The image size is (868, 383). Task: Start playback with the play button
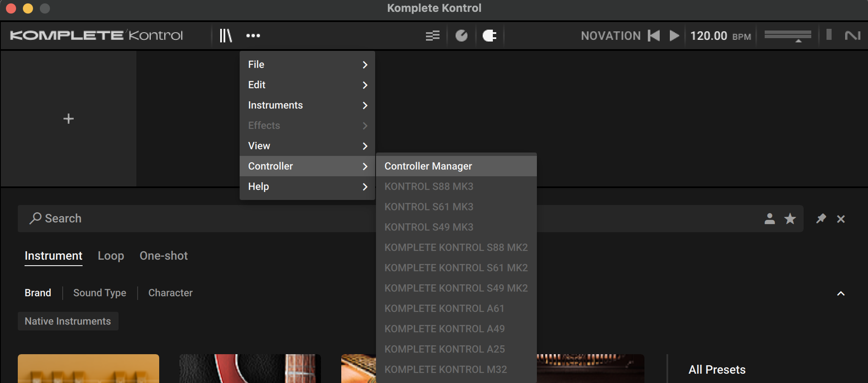click(x=674, y=36)
